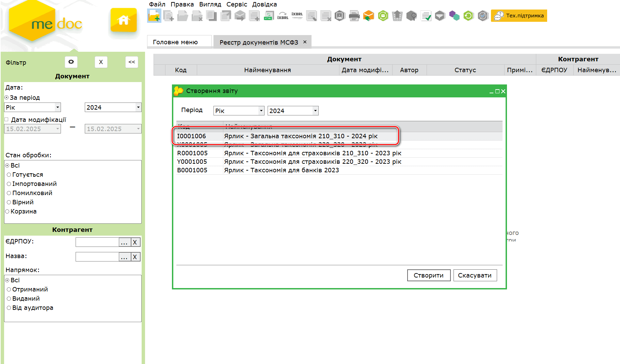This screenshot has width=620, height=364.
Task: Click the document check validation icon
Action: [426, 16]
